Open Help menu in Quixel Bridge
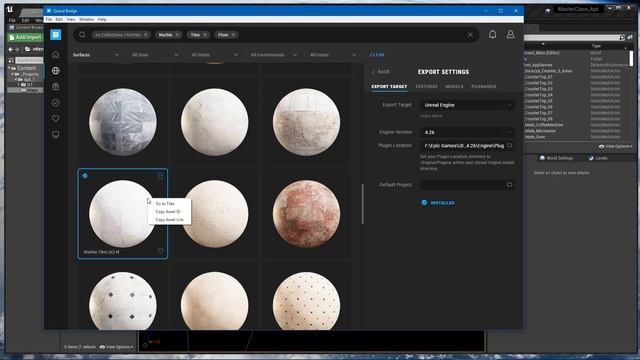640x360 pixels. (102, 19)
